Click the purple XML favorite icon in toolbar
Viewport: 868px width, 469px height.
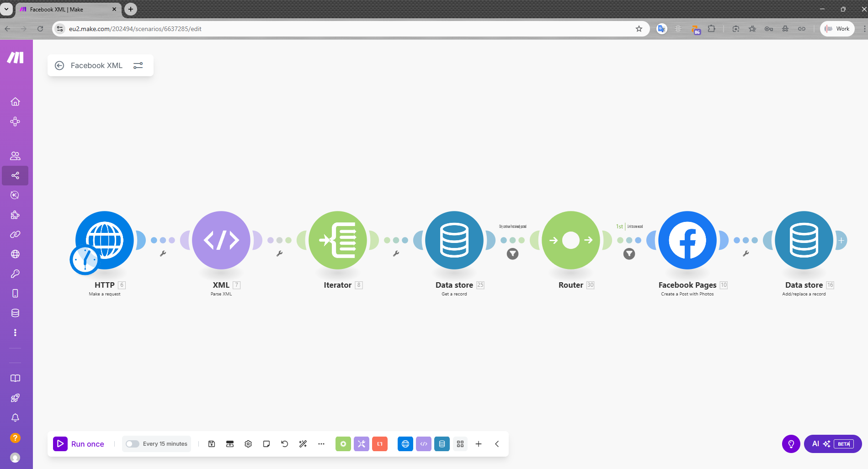(424, 444)
